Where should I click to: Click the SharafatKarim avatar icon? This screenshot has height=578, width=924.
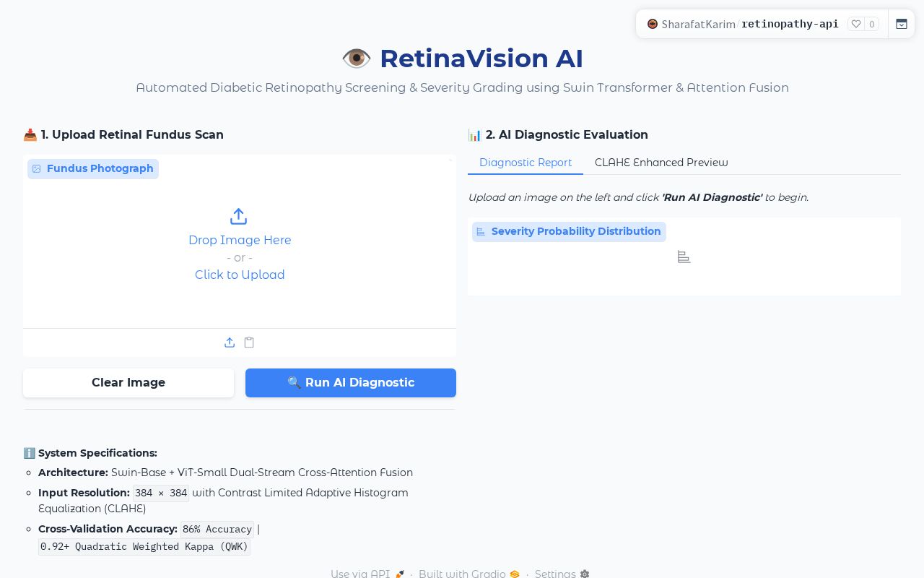tap(653, 24)
